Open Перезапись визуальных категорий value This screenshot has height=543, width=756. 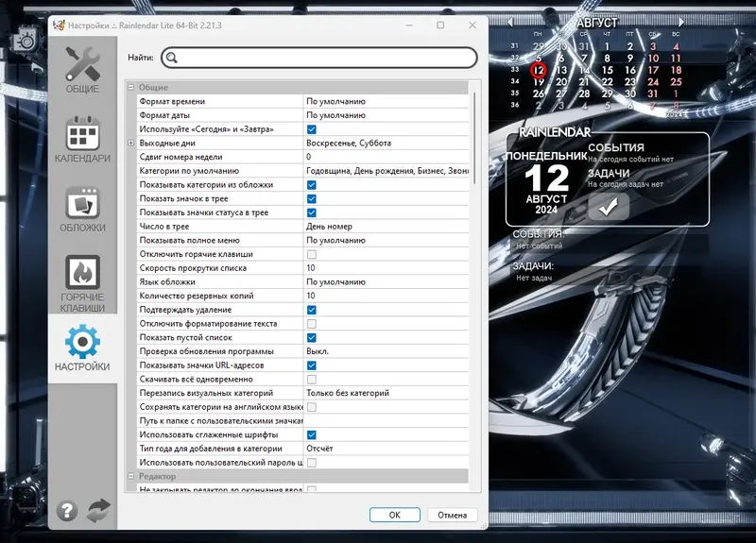387,393
